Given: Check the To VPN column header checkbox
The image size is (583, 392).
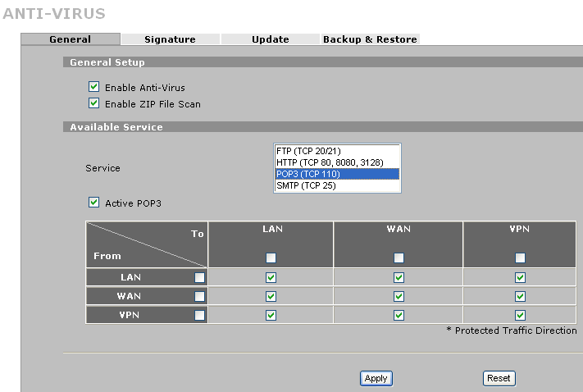Looking at the screenshot, I should coord(520,258).
